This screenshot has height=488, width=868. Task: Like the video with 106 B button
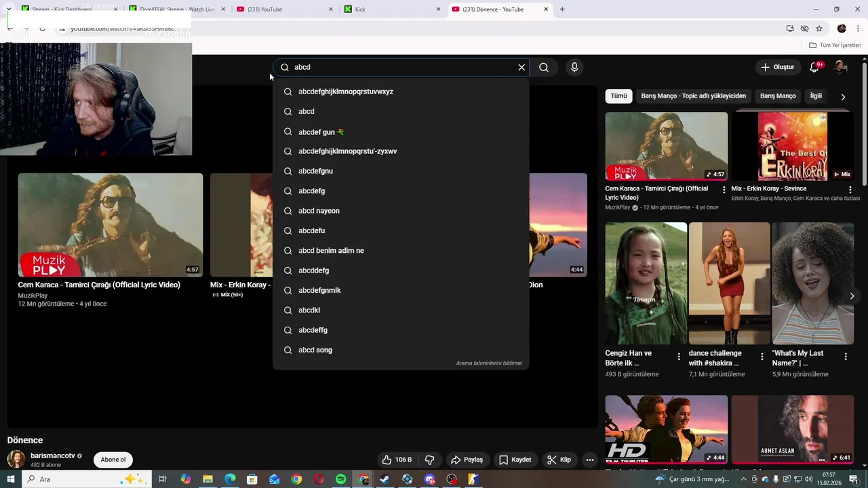[x=397, y=460]
